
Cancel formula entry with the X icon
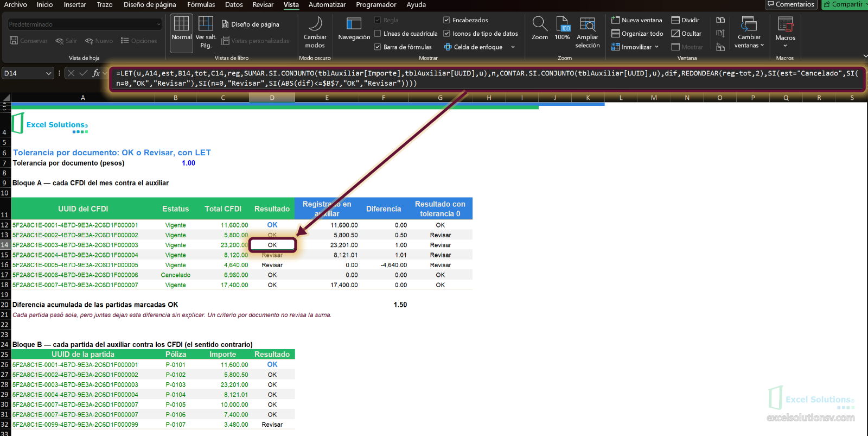[x=71, y=73]
